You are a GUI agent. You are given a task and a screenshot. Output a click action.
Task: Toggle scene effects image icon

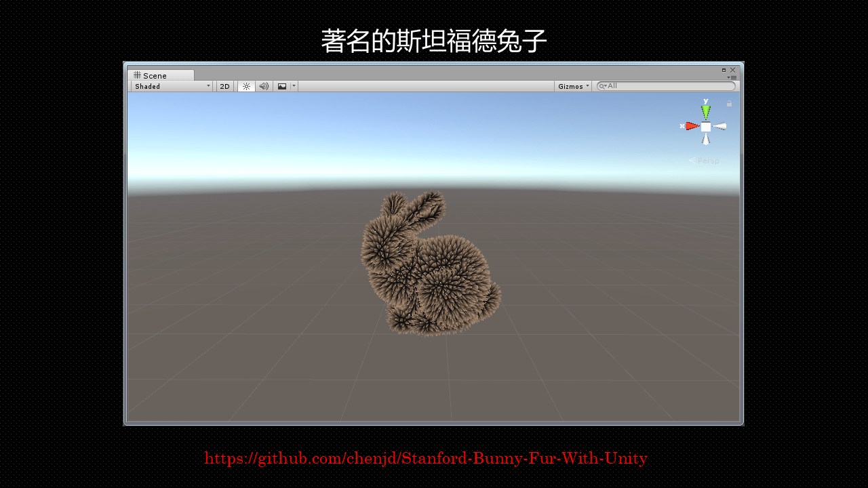(282, 86)
